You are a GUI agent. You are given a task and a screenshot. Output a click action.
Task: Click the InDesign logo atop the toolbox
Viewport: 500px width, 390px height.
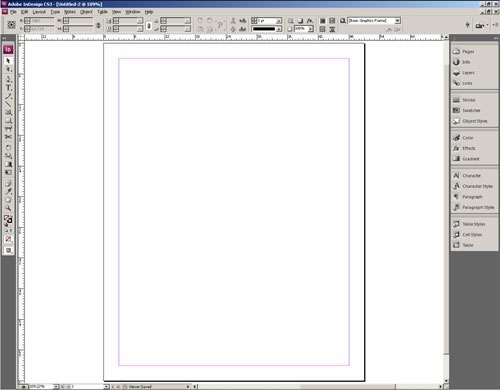coord(8,49)
